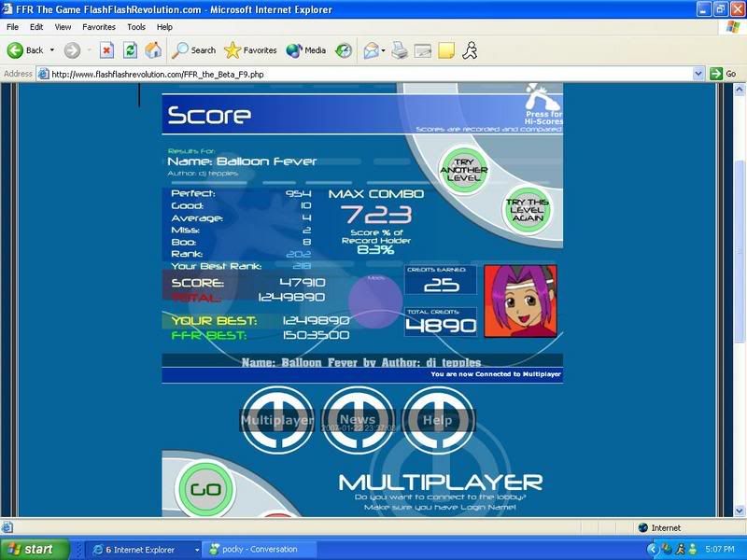Click the Multiplayer round button
Viewport: 747px width, 560px height.
[x=277, y=420]
